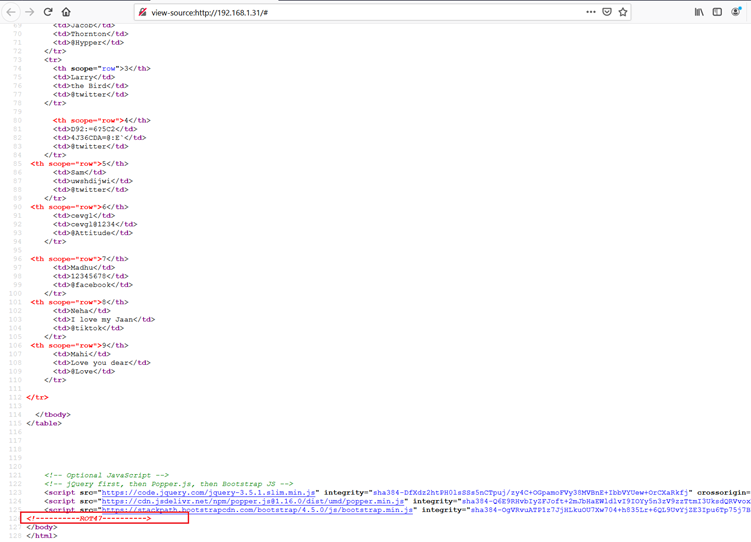Screen dimensions: 751x542
Task: Click the Forward navigation arrow
Action: pyautogui.click(x=29, y=12)
